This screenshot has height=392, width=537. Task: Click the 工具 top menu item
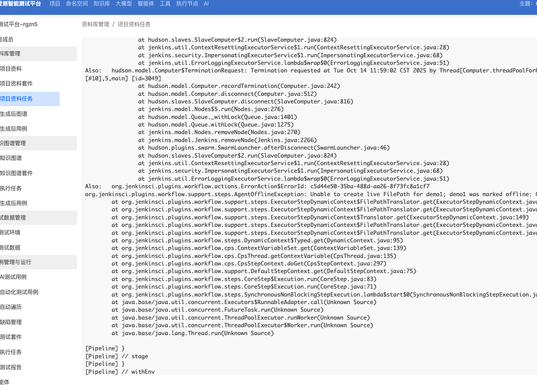165,4
